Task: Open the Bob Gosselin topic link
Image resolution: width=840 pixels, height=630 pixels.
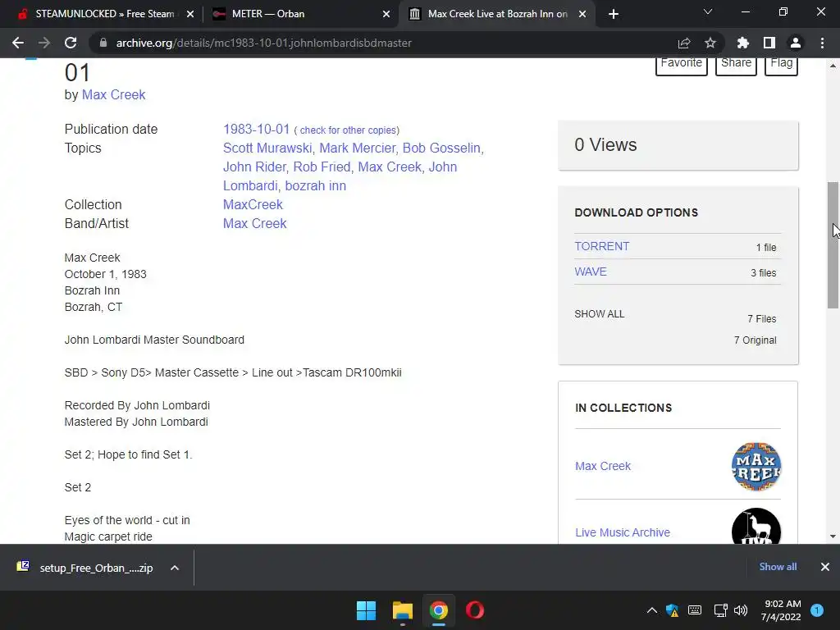Action: point(441,148)
